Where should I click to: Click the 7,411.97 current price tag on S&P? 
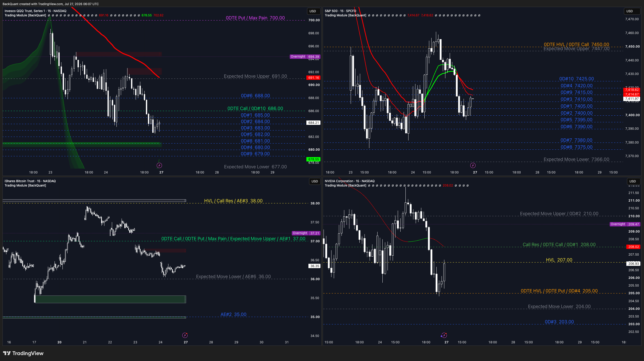pyautogui.click(x=632, y=99)
